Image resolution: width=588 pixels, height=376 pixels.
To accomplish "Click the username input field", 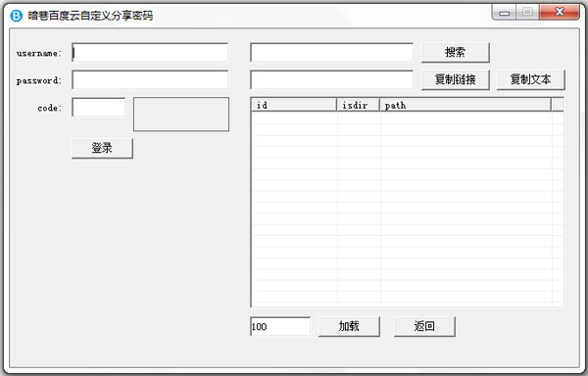I will [150, 53].
